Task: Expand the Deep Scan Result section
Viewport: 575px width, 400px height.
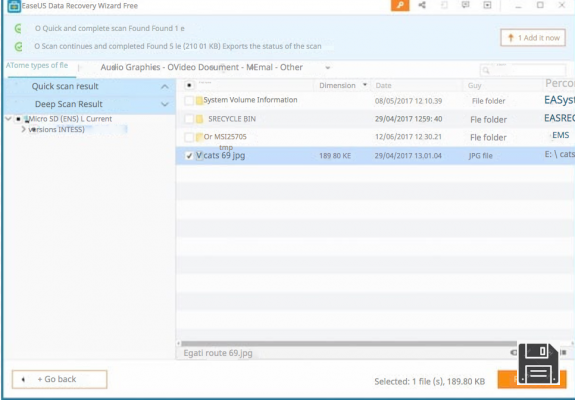Action: pos(165,104)
